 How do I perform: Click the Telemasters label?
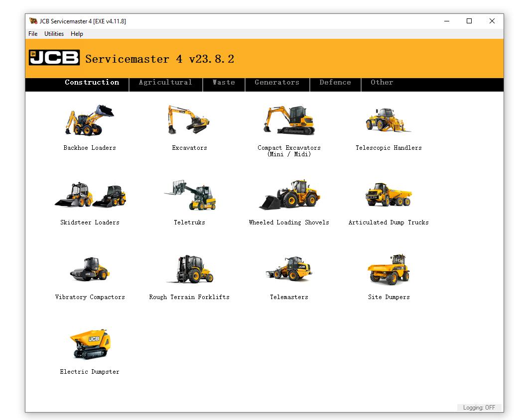[289, 297]
